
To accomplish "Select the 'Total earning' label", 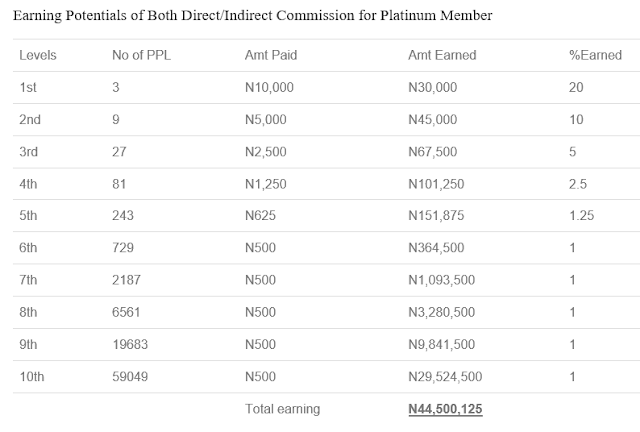I will pyautogui.click(x=283, y=410).
